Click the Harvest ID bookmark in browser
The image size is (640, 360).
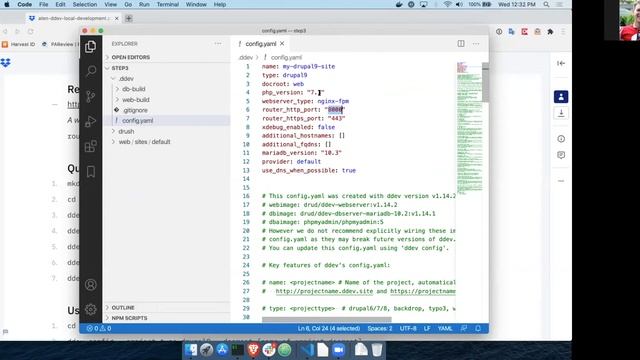point(19,44)
